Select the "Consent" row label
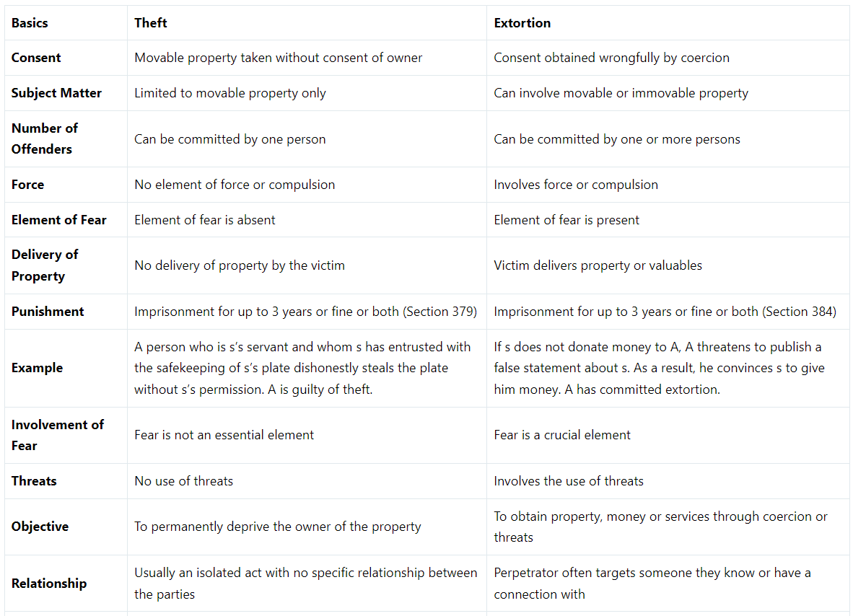853x616 pixels. (x=36, y=58)
